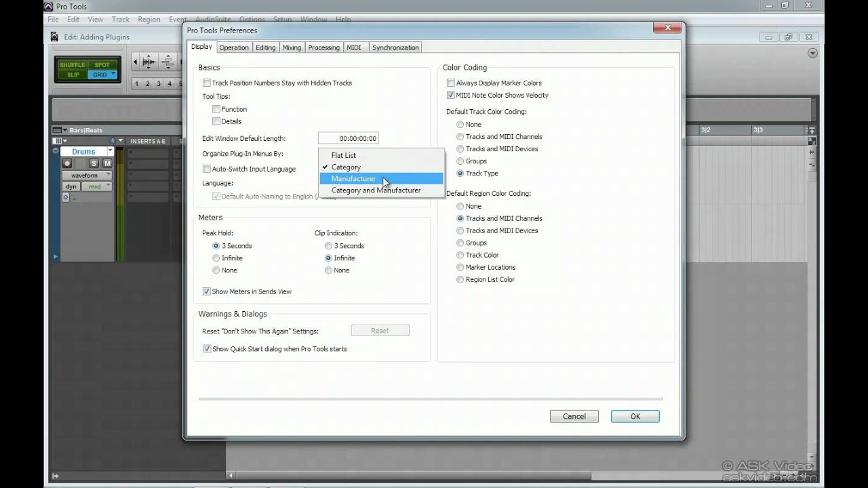
Task: Click the play marker at bottom of track list
Action: coord(56,257)
